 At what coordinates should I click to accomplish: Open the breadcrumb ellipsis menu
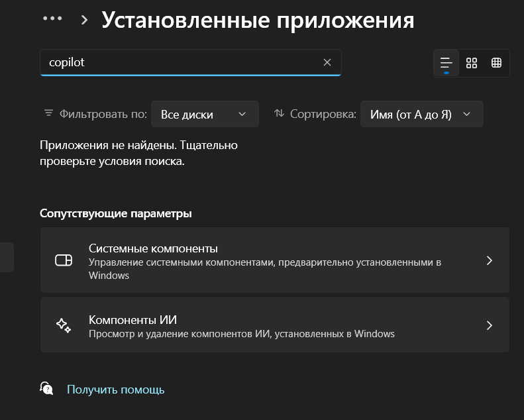(52, 19)
